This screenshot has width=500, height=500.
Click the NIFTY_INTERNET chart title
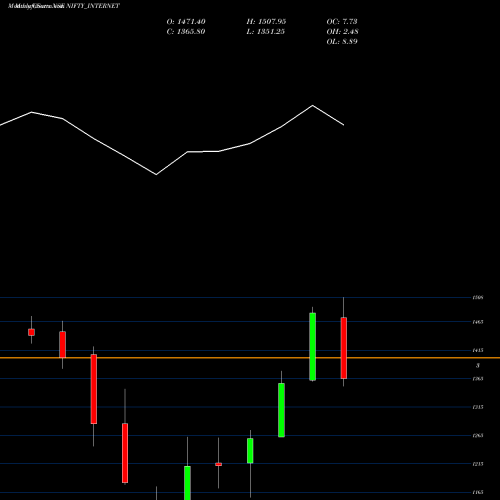click(63, 6)
